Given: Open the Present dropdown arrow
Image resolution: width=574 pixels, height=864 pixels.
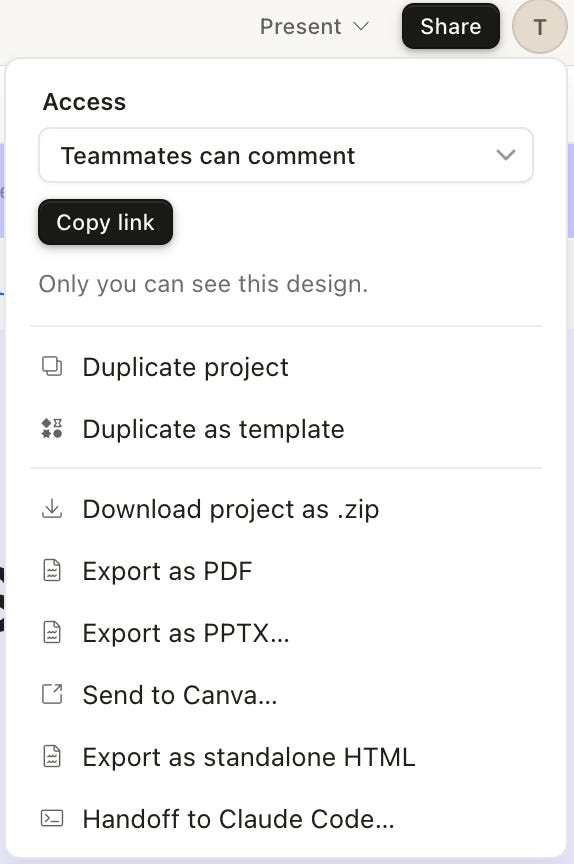Looking at the screenshot, I should [x=361, y=26].
